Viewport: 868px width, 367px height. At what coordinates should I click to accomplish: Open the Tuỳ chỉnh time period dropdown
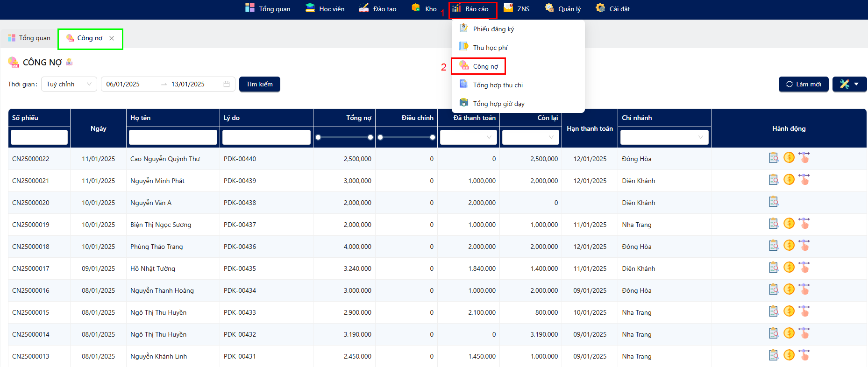[x=69, y=84]
